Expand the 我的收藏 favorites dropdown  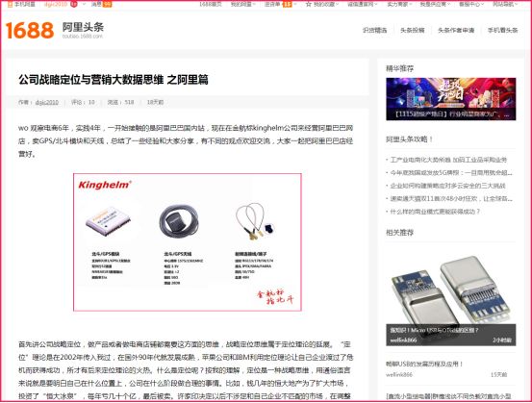[325, 5]
